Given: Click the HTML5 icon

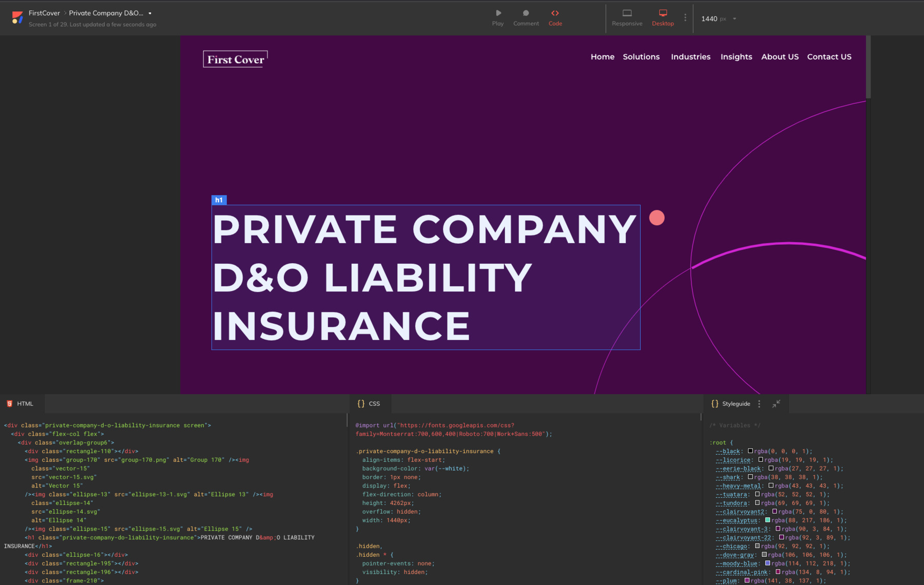Looking at the screenshot, I should 9,404.
